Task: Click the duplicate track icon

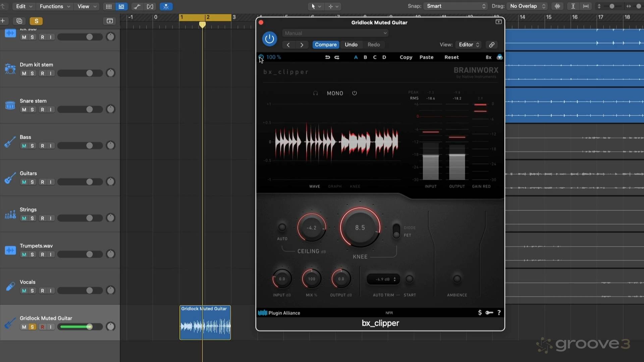Action: tap(19, 21)
